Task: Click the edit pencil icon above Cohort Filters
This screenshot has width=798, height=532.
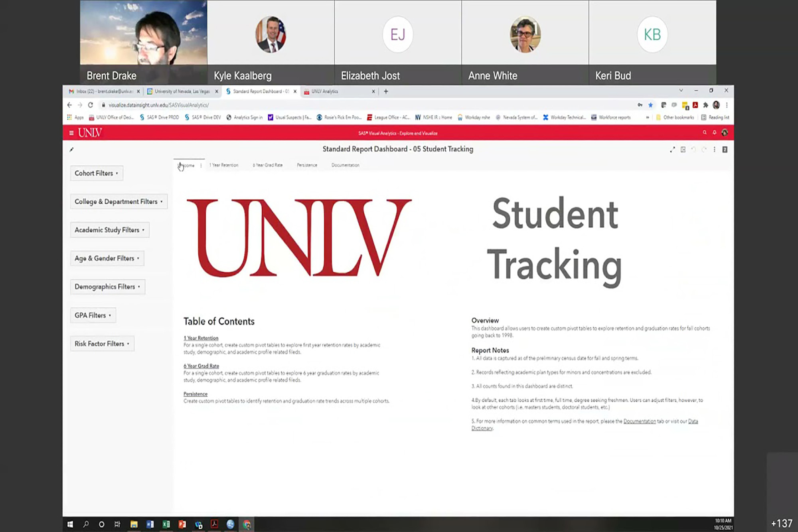Action: click(72, 150)
